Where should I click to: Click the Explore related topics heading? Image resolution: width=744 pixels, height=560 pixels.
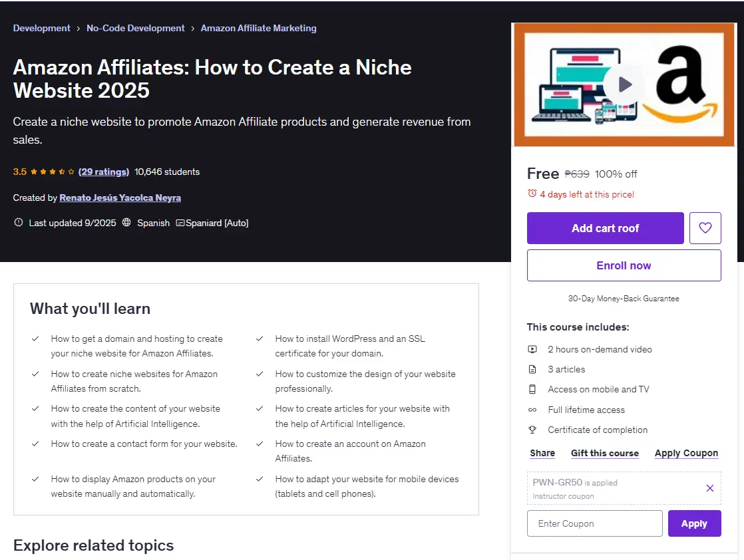(x=93, y=545)
